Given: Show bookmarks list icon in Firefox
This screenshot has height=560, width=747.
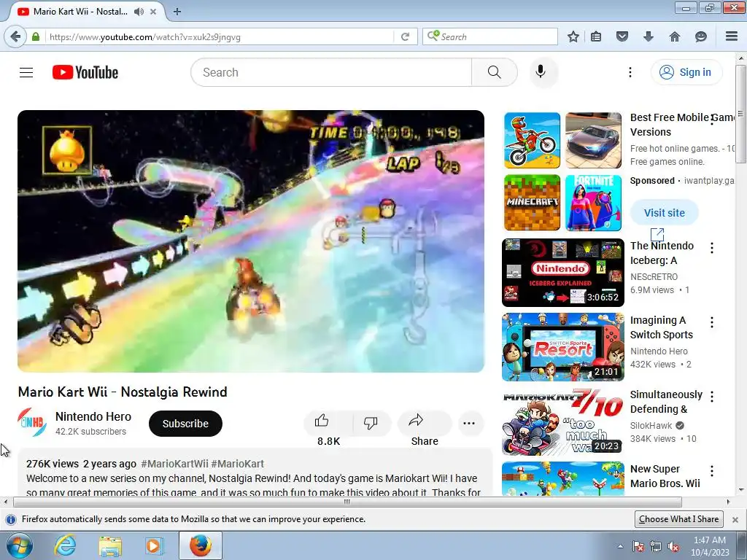Looking at the screenshot, I should coord(595,36).
